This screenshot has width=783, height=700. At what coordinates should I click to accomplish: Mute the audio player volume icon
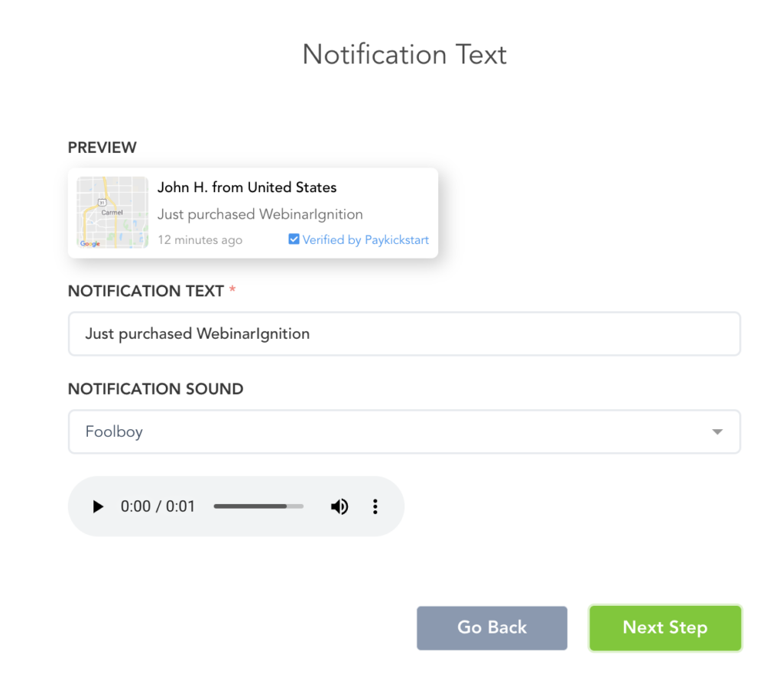pos(340,506)
